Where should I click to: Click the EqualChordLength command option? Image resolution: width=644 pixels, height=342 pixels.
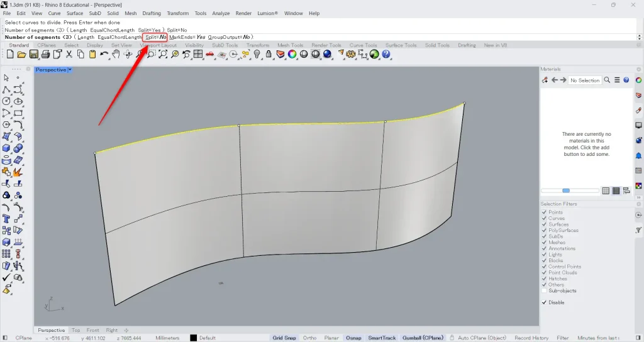coord(119,37)
